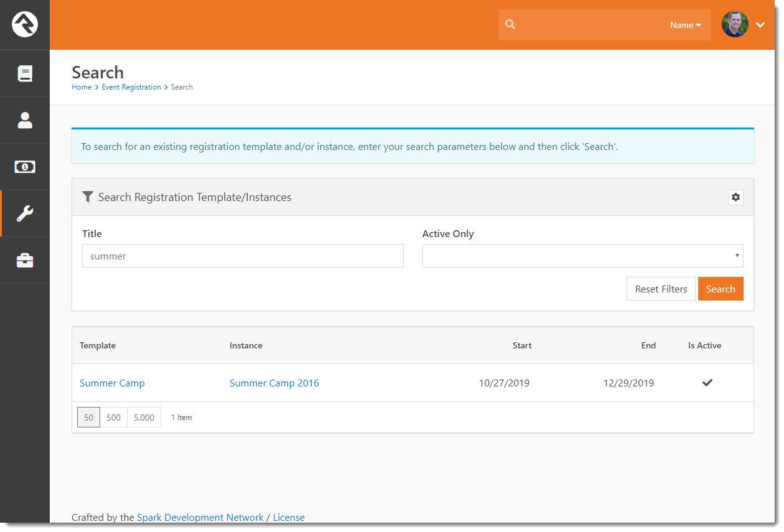The height and width of the screenshot is (532, 784).
Task: Sort by Is Active column header
Action: (x=704, y=345)
